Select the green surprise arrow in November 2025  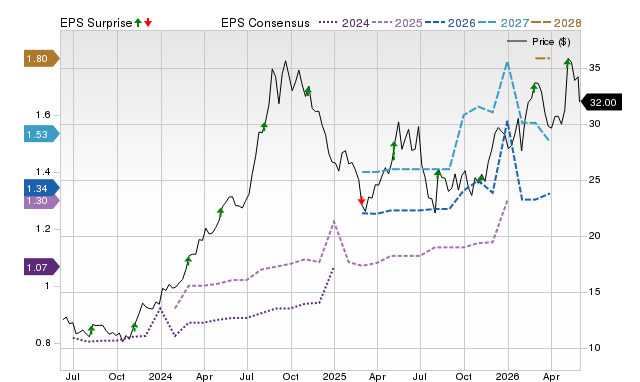click(x=481, y=178)
